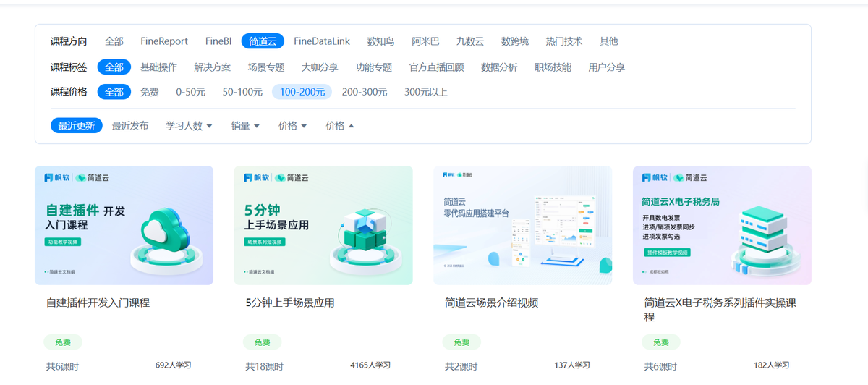Filter by 功能专题 tag
The width and height of the screenshot is (868, 385).
pos(374,67)
